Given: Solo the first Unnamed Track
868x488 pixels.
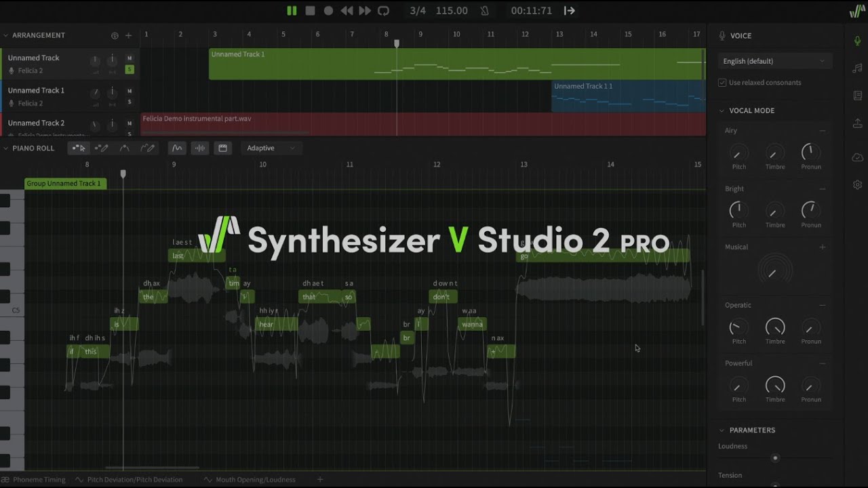Looking at the screenshot, I should [129, 69].
